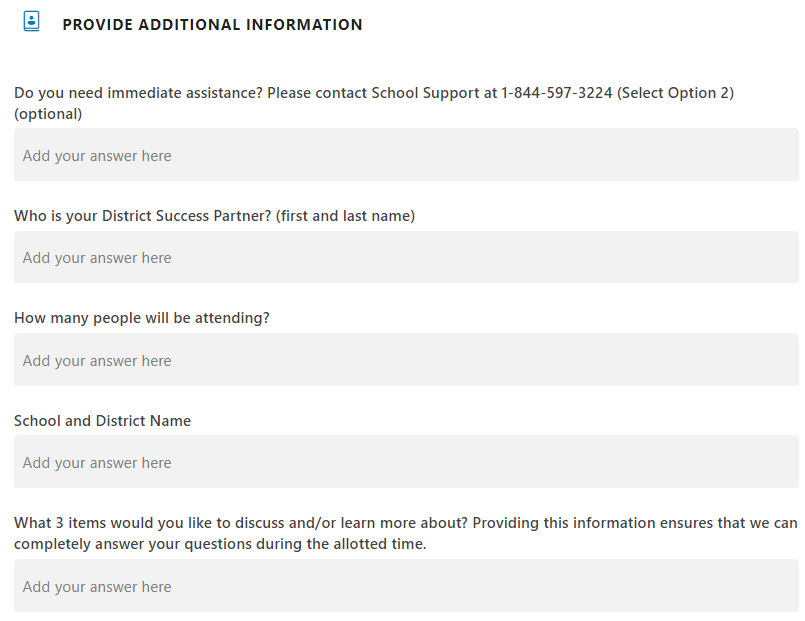805x621 pixels.
Task: Click the '(Select Option 2)' text
Action: [x=676, y=93]
